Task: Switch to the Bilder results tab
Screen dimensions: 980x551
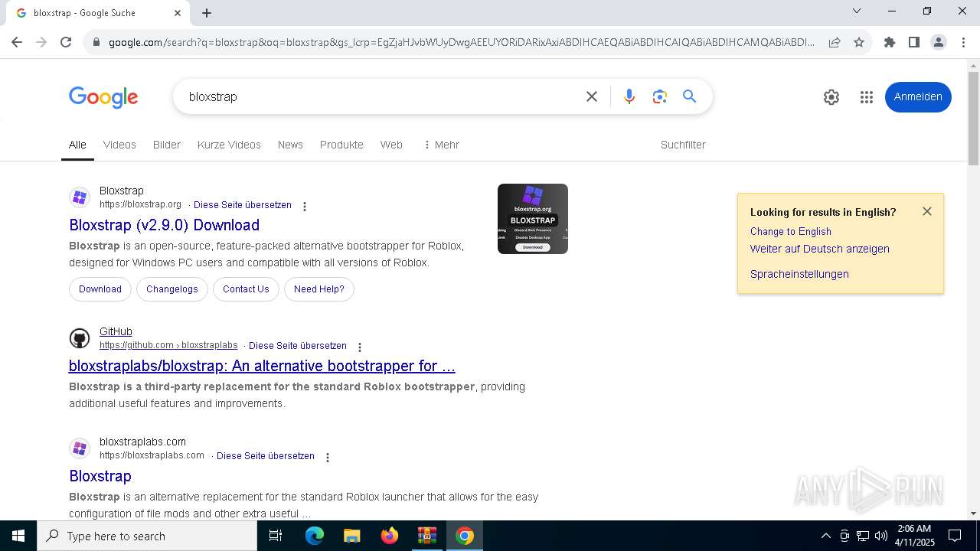Action: pos(167,145)
